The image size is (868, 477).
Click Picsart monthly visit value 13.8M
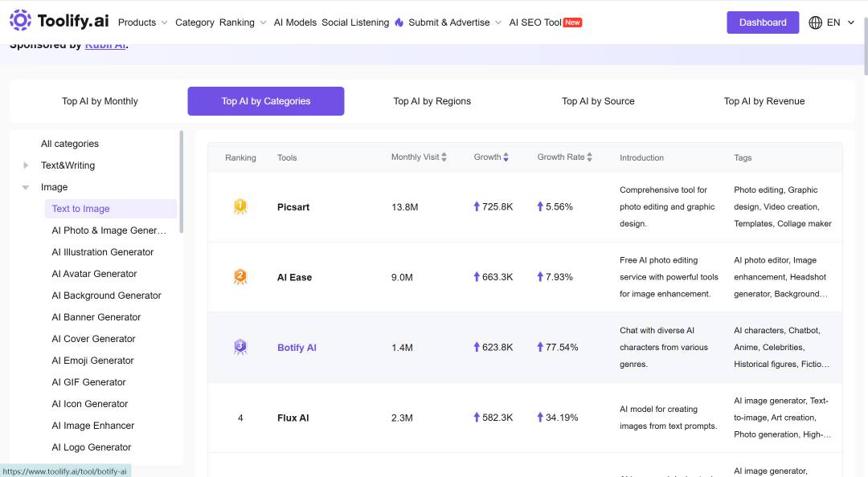(x=404, y=207)
